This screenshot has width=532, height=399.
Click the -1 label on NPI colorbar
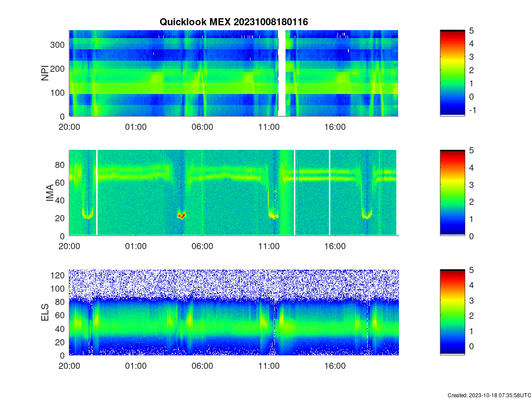(472, 110)
